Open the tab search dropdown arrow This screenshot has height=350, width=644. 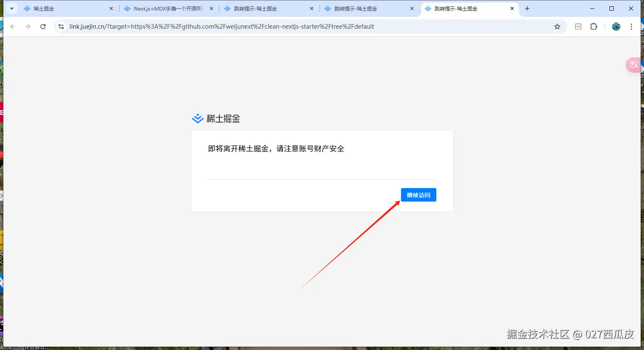coord(11,8)
